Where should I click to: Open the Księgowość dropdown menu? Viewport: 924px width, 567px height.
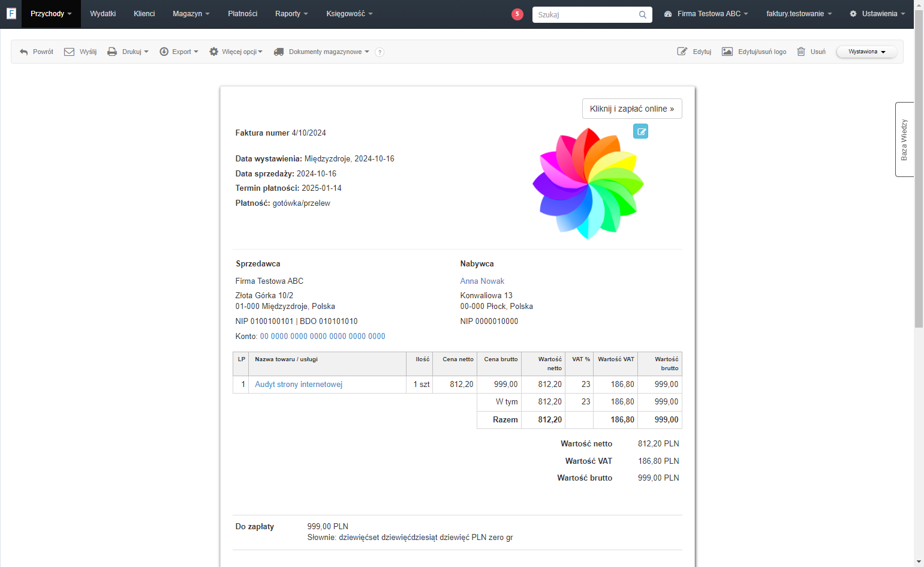[350, 14]
